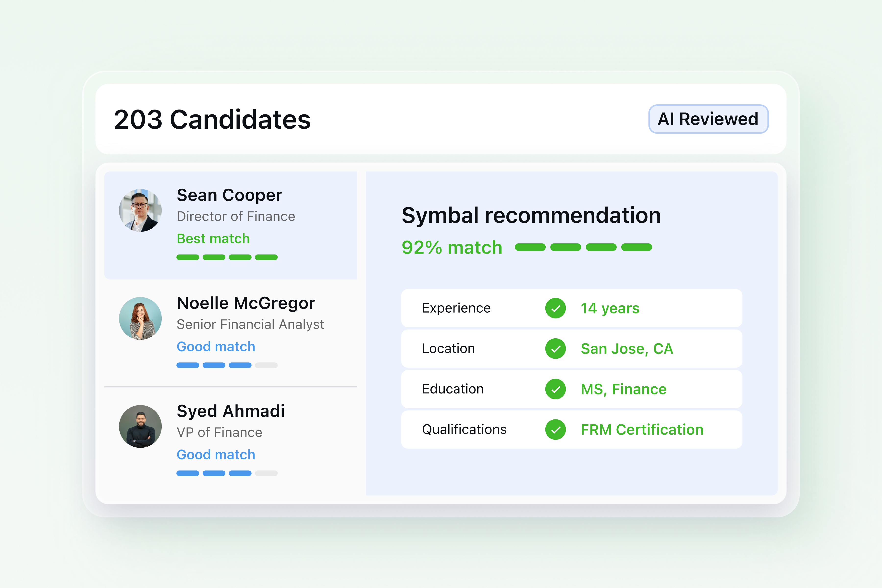Click the Education green checkmark icon
This screenshot has width=882, height=588.
pyautogui.click(x=555, y=389)
